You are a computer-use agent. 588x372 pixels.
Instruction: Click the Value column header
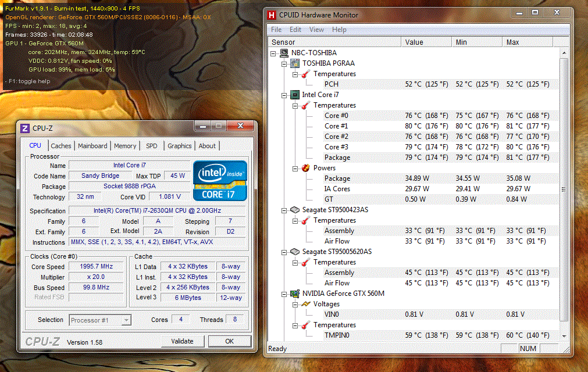tap(426, 42)
